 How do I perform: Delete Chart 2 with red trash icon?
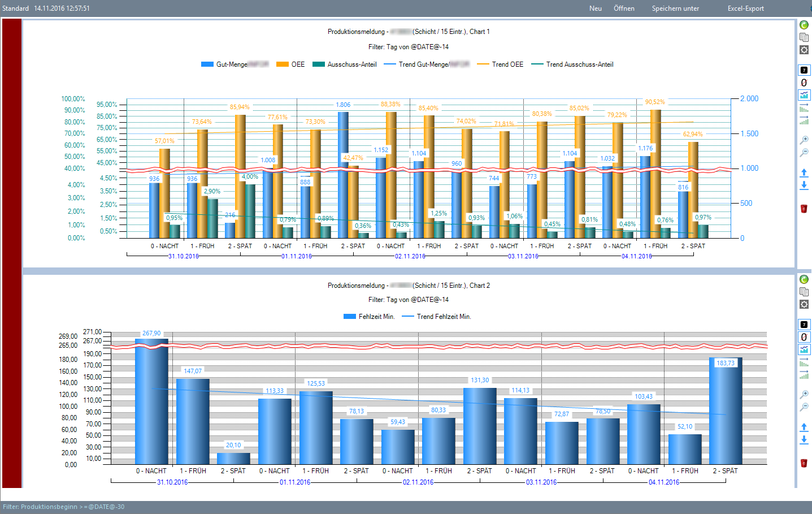tap(804, 463)
